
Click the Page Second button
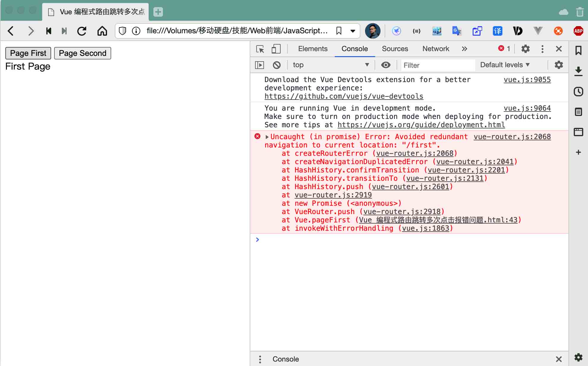point(83,53)
